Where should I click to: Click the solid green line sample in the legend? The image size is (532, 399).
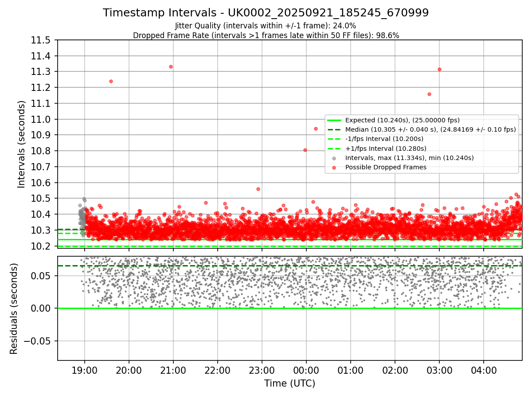(334, 120)
